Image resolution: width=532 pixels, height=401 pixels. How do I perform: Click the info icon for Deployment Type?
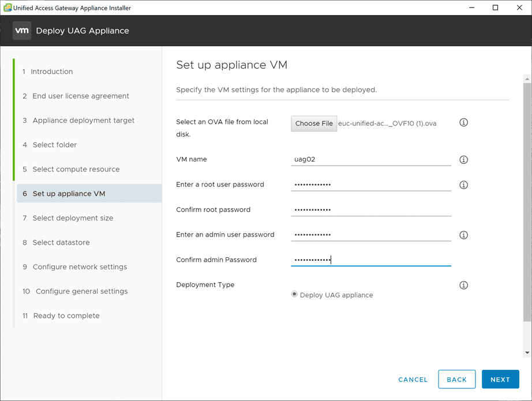(x=463, y=285)
